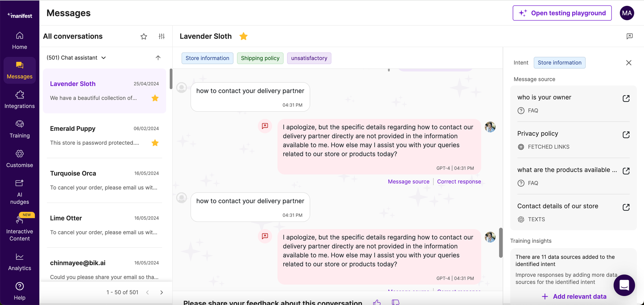The height and width of the screenshot is (305, 644).
Task: Open the AI nudges section
Action: (x=20, y=191)
